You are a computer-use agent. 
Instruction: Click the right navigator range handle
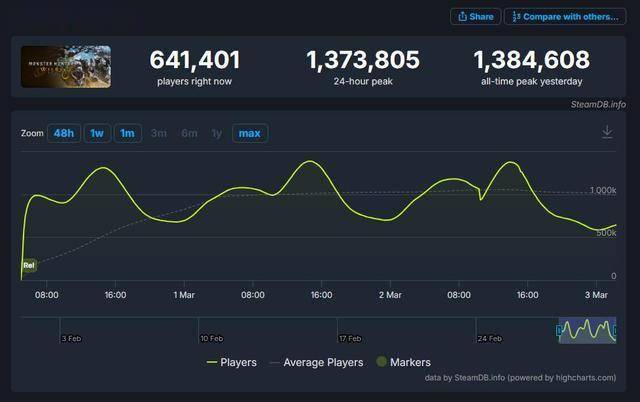tap(615, 330)
